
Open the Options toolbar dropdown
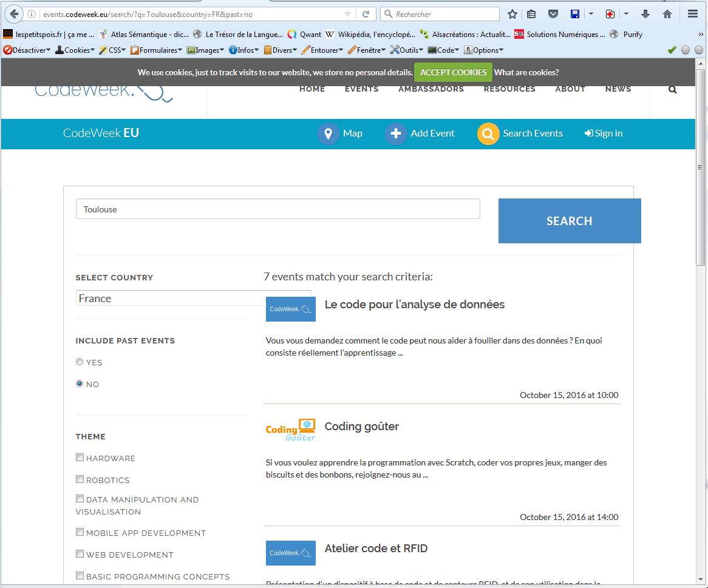point(483,50)
